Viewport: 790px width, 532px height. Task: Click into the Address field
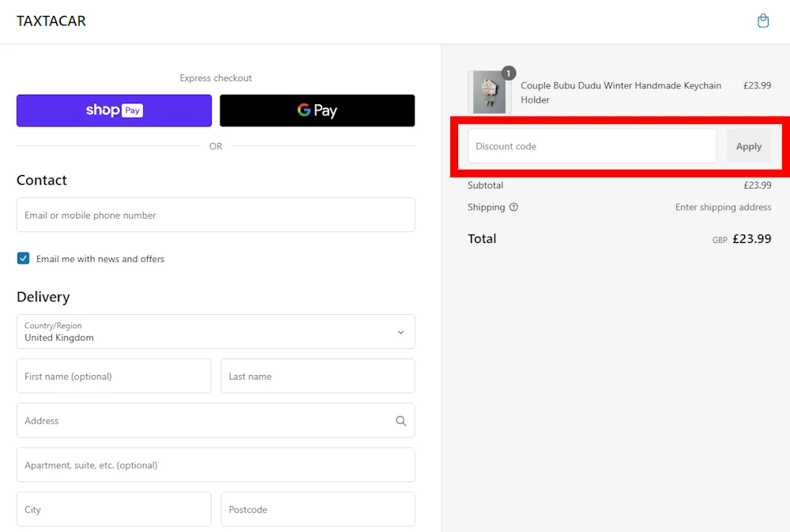[216, 420]
